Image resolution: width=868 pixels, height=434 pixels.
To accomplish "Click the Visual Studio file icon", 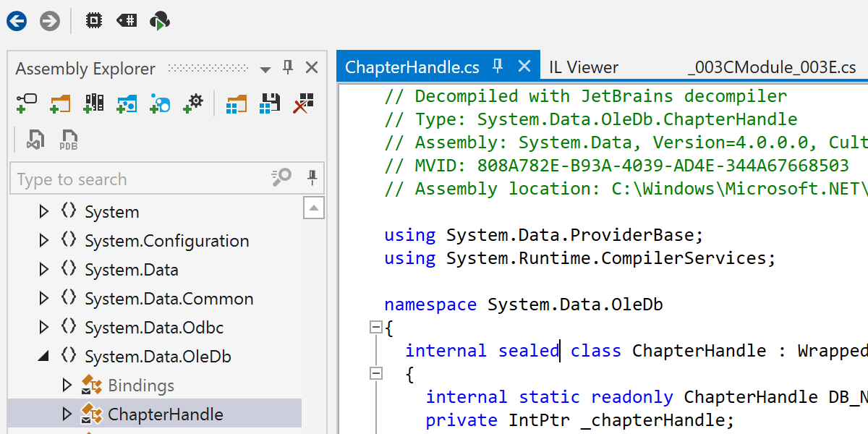I will [x=35, y=139].
